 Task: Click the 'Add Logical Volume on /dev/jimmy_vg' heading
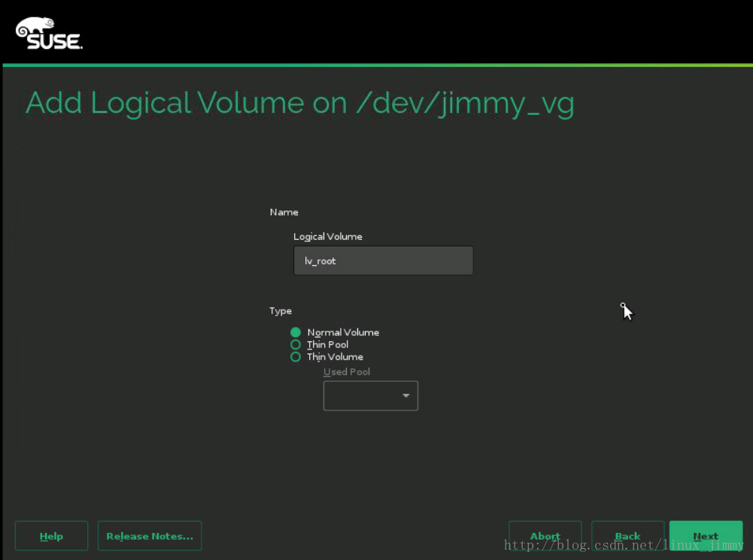[x=299, y=103]
